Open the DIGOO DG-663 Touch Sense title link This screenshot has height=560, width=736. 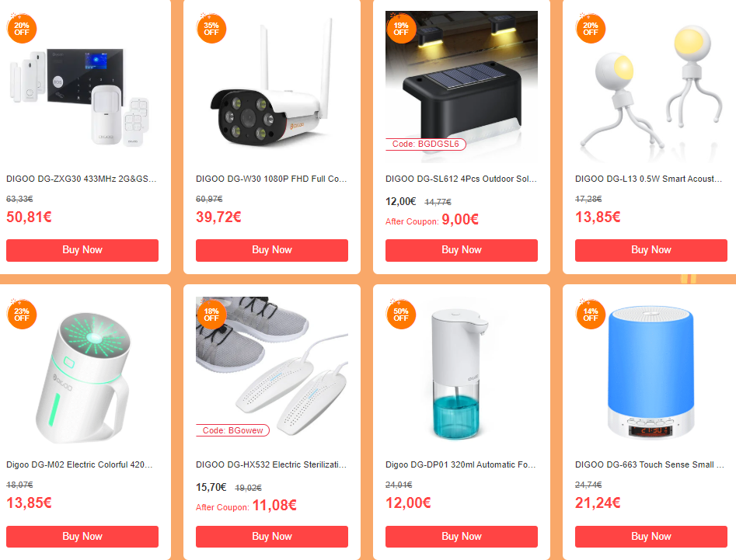[x=649, y=464]
